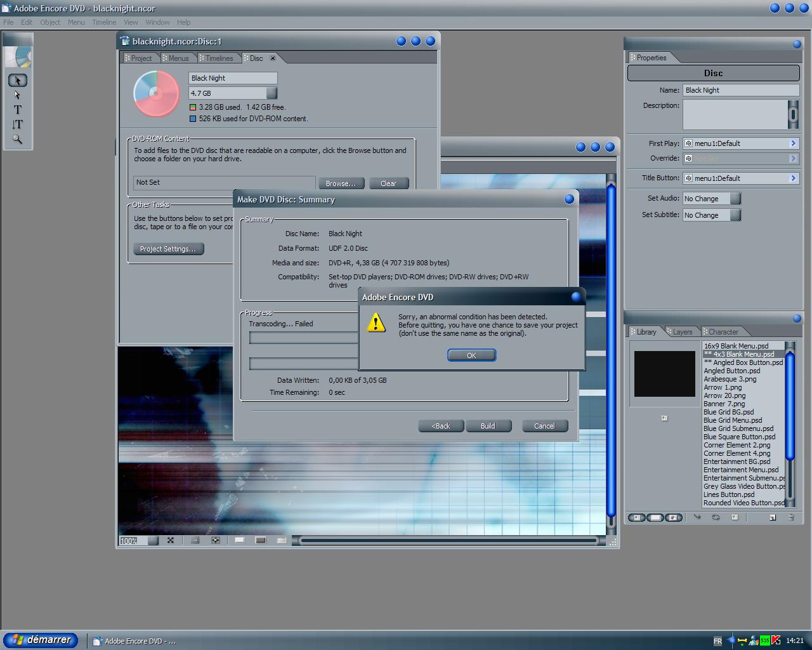Switch to the Timelines tab
812x650 pixels.
tap(219, 58)
